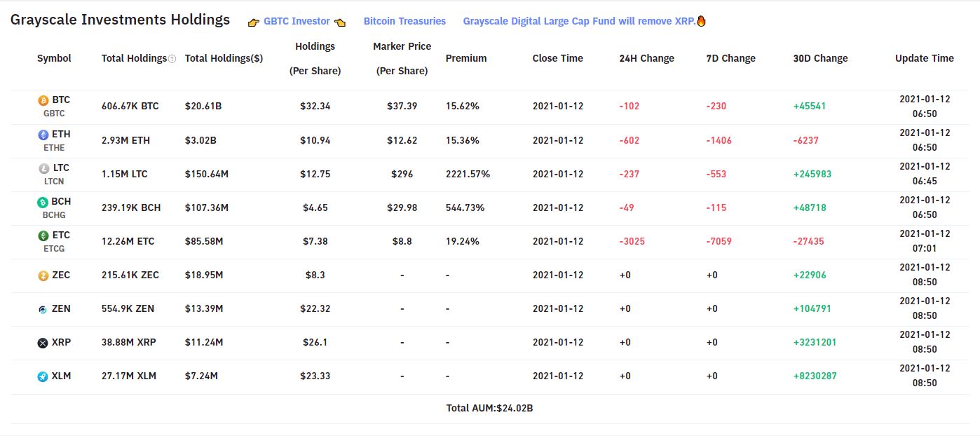Screen dimensions: 980x436
Task: Click the $150.64M total holdings value
Action: (x=207, y=174)
